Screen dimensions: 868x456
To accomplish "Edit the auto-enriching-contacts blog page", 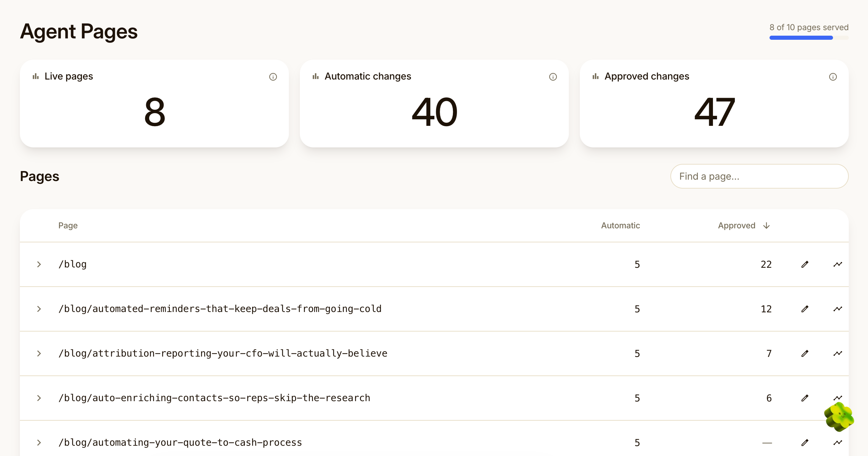I will (805, 398).
